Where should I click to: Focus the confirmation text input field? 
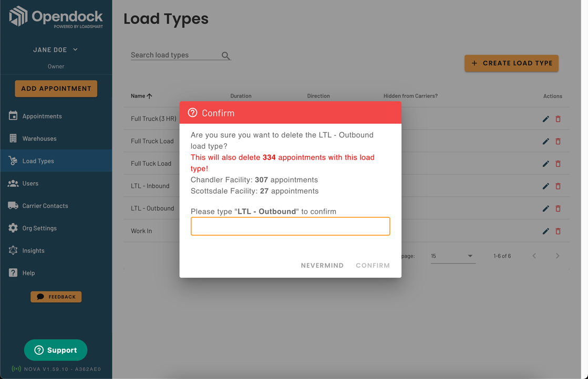pos(290,226)
